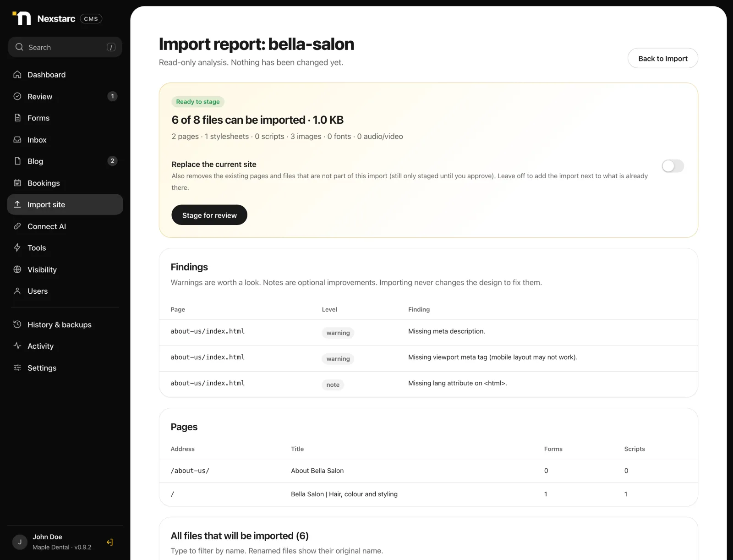This screenshot has height=560, width=733.
Task: Click the CMS badge label
Action: click(91, 19)
